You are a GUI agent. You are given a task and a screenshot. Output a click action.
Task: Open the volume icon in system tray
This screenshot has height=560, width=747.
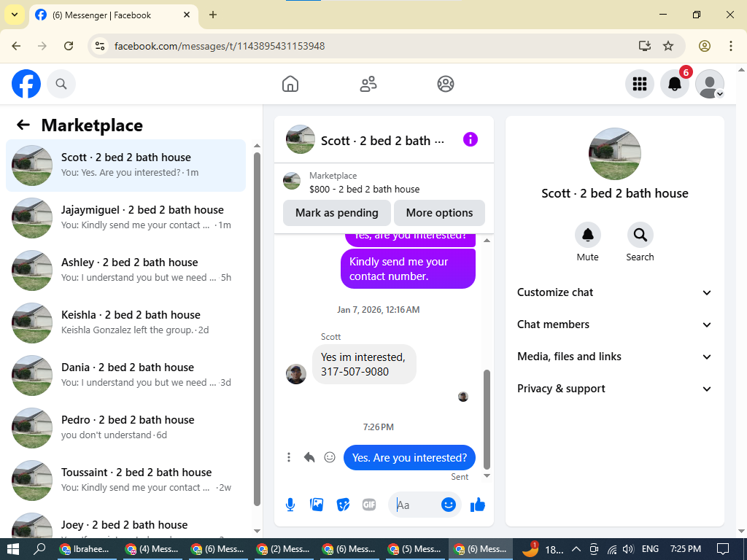tap(629, 549)
